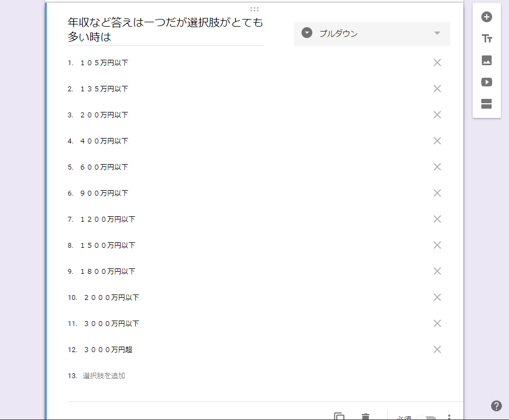
Task: Duplicate this question with the copy icon
Action: 340,417
